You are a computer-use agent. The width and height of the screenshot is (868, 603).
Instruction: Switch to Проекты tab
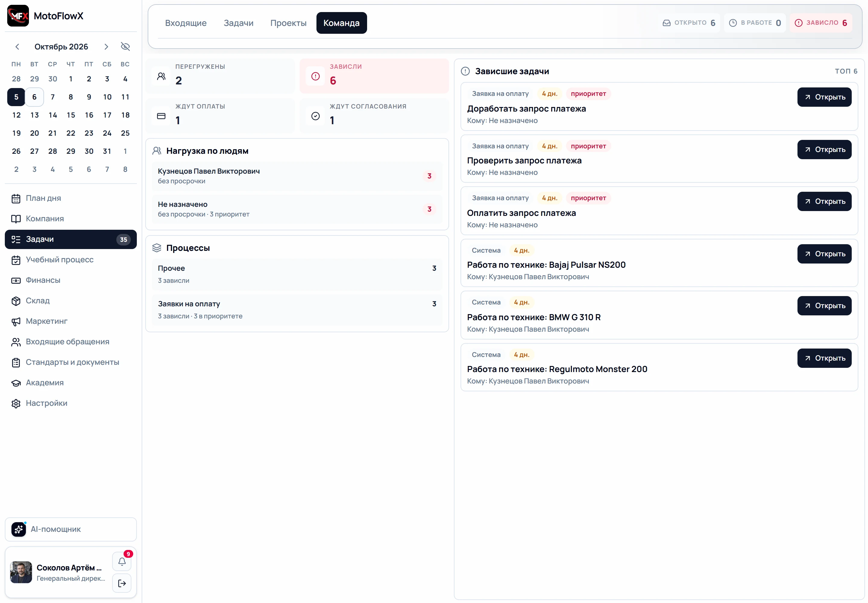pos(288,23)
